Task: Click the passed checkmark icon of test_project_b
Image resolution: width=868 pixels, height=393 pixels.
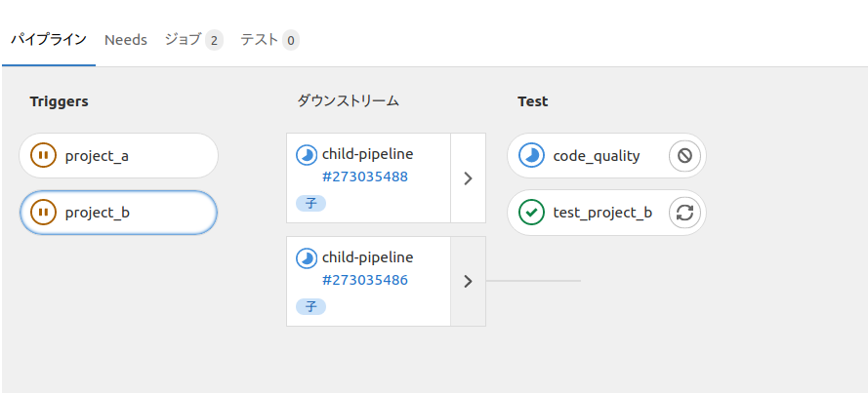Action: [531, 213]
